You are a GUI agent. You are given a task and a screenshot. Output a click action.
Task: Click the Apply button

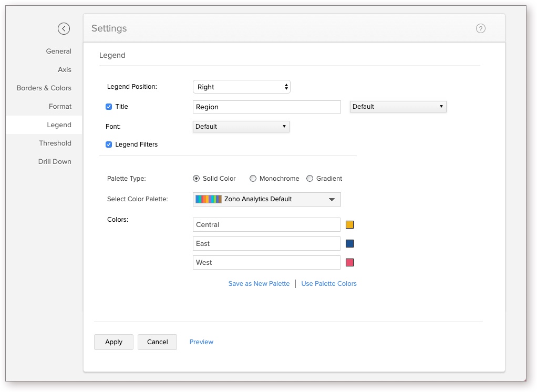click(x=113, y=342)
